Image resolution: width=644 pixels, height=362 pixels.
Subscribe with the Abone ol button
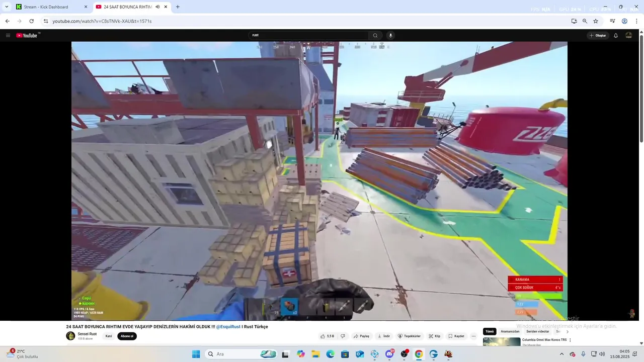tap(127, 336)
